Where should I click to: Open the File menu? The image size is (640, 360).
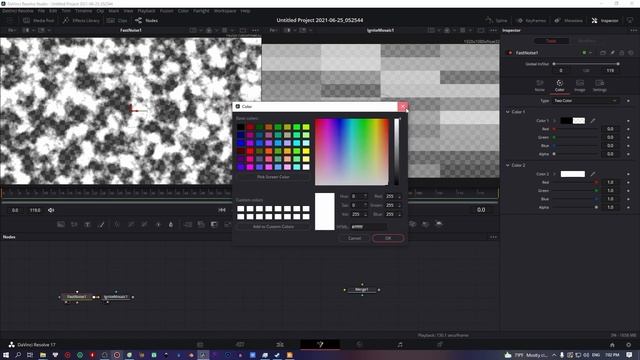[41, 11]
